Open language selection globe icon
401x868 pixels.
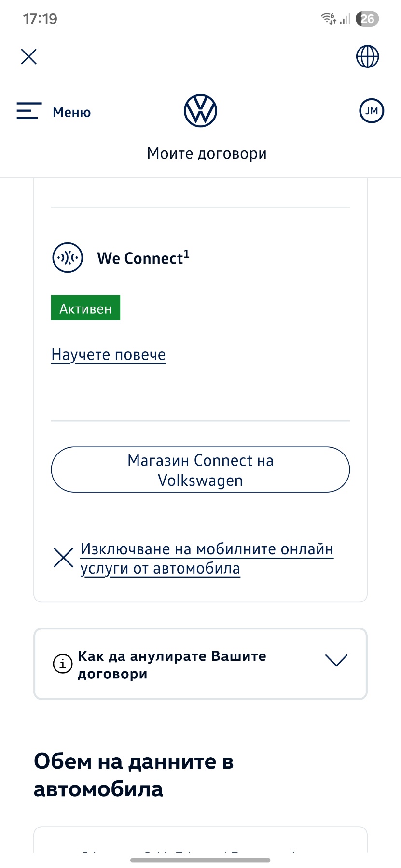coord(367,57)
